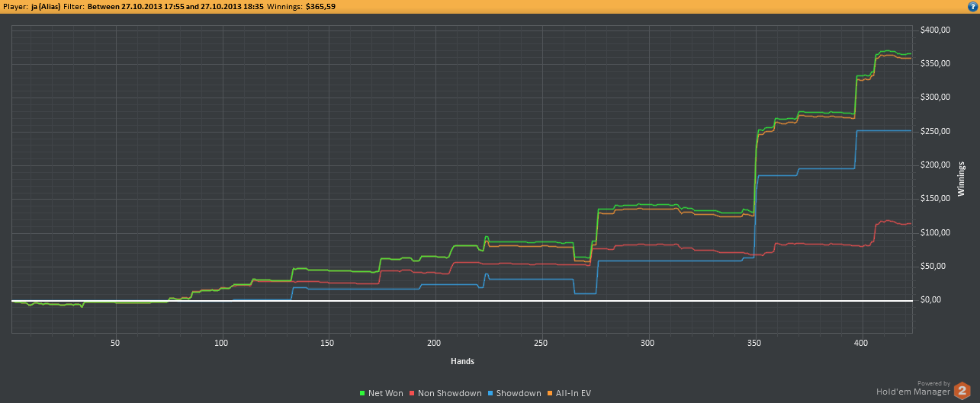This screenshot has height=403, width=980.
Task: Click the green Net Won legend square
Action: 362,394
